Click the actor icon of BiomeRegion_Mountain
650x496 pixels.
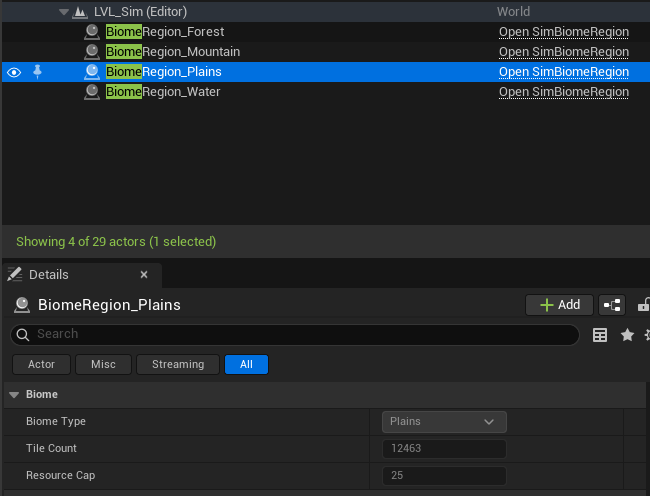[x=92, y=52]
